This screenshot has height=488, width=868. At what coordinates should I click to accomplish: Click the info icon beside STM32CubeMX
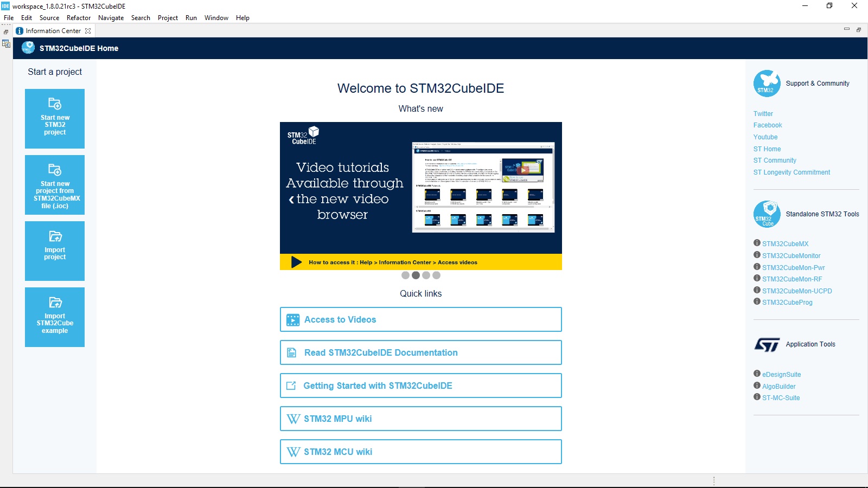pos(757,243)
